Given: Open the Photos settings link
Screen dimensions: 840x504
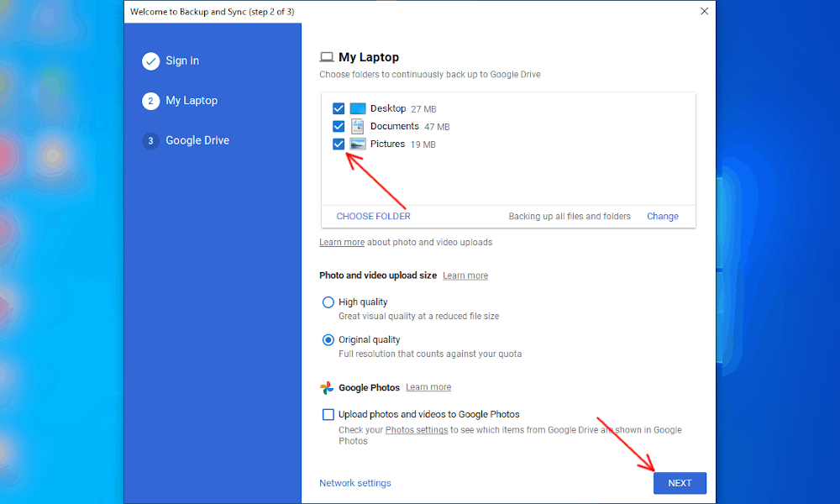Looking at the screenshot, I should pos(417,430).
